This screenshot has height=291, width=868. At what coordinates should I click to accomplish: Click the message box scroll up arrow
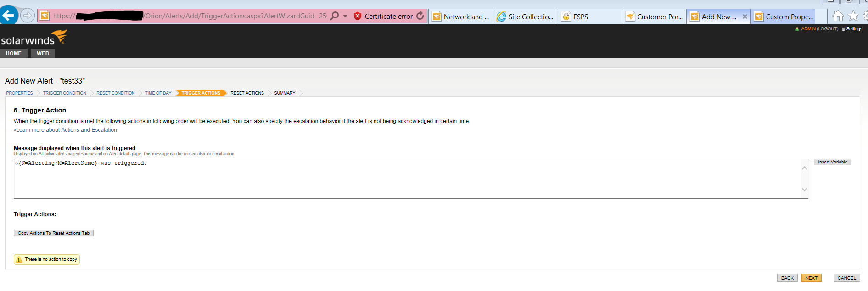pyautogui.click(x=804, y=168)
